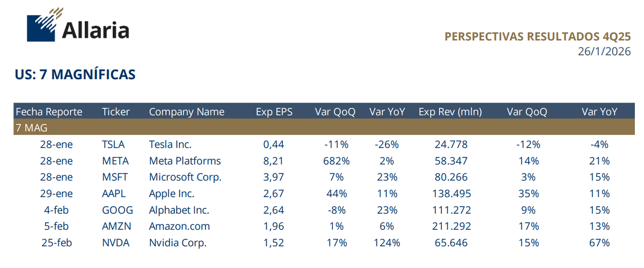Screen dimensions: 644x268
Task: Select the Apple Inc. company name
Action: point(171,194)
